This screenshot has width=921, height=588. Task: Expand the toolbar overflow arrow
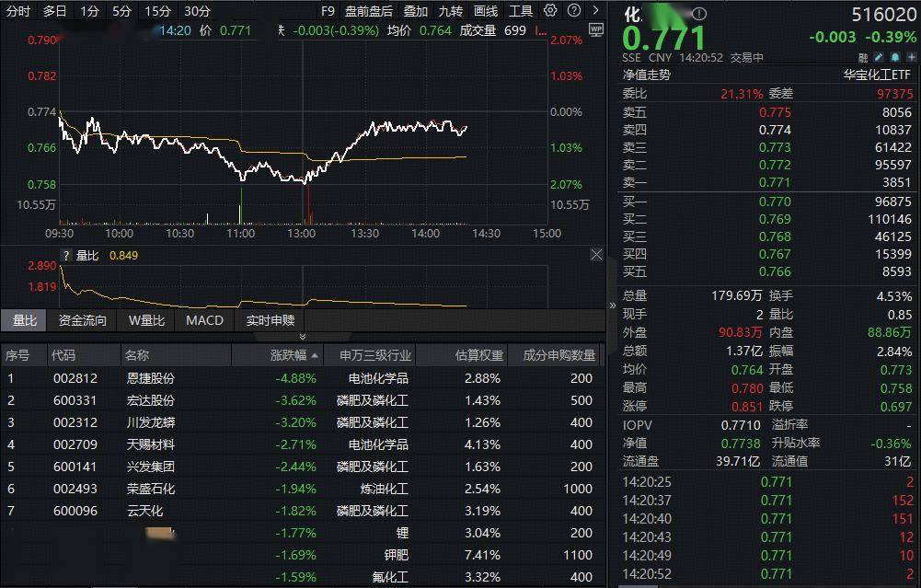click(x=593, y=11)
